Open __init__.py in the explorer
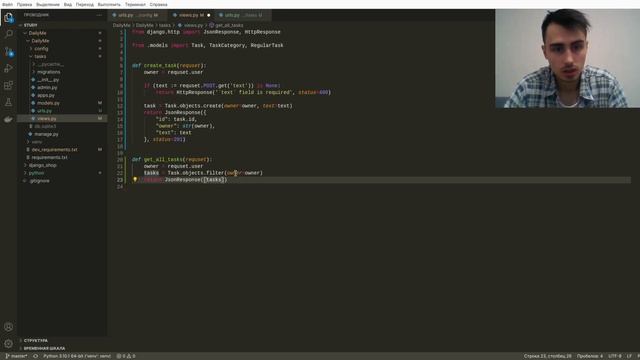 [48, 80]
